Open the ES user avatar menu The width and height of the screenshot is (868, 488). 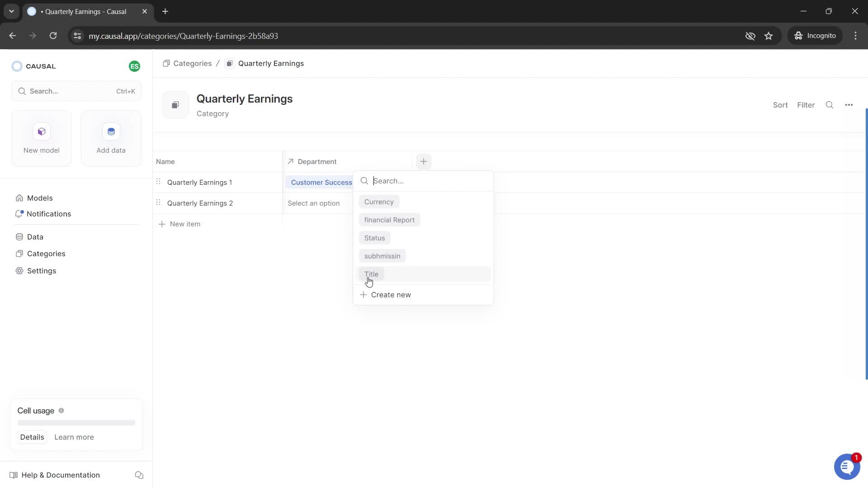tap(134, 66)
